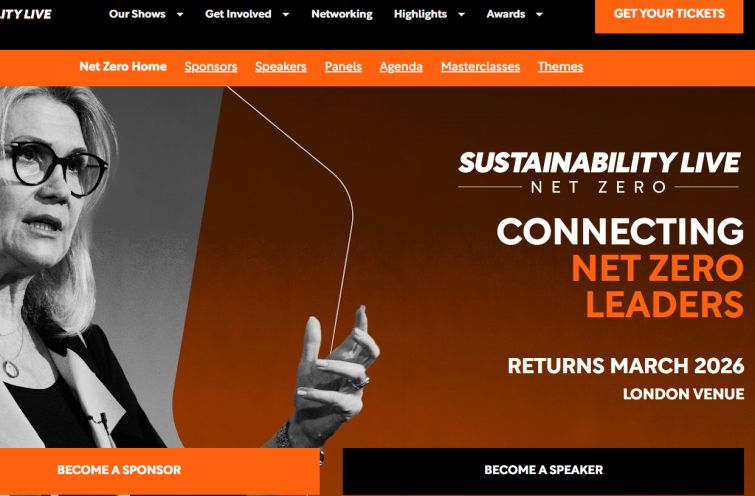Open the Masterclasses link
This screenshot has height=496, width=755.
480,66
